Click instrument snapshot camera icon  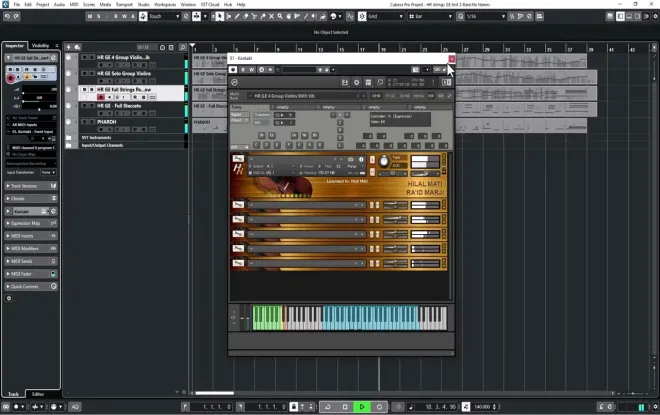click(350, 160)
